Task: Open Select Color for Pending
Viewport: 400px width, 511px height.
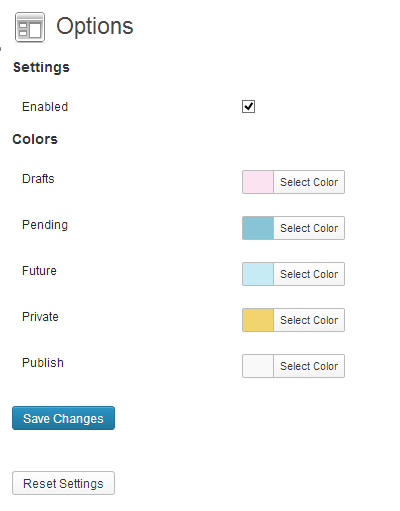Action: (309, 228)
